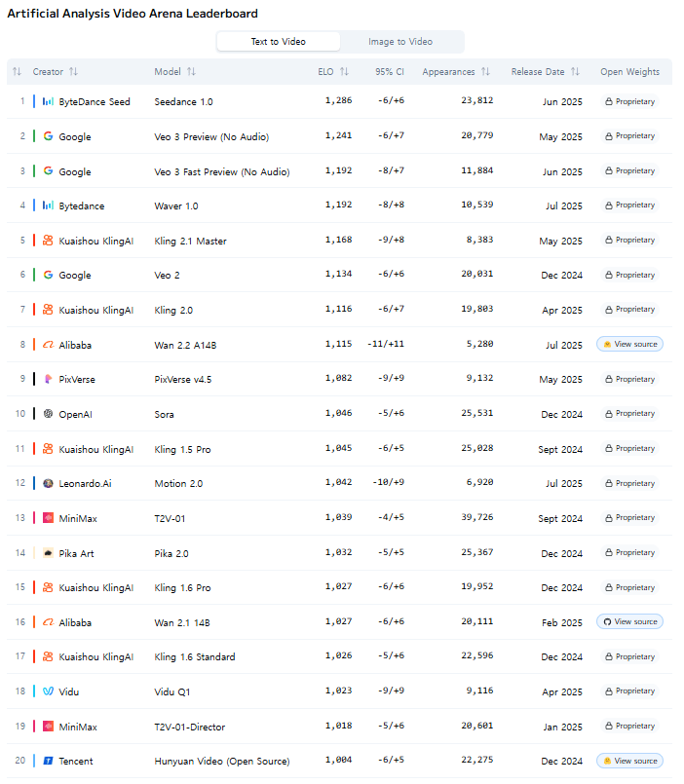Click the ELO column sort arrows
Image resolution: width=684 pixels, height=784 pixels.
(344, 72)
